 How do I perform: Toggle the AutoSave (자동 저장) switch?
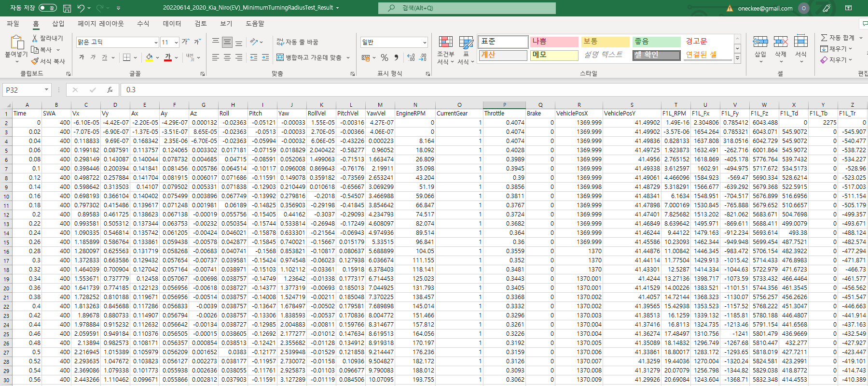47,8
